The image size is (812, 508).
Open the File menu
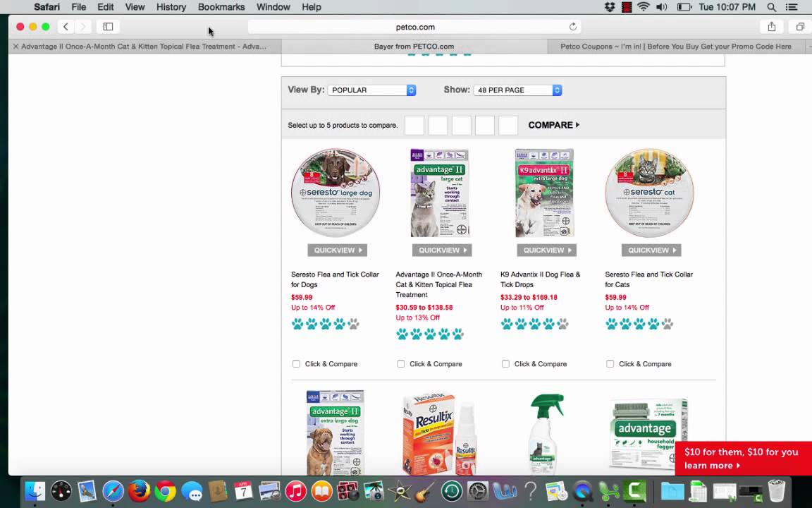(x=79, y=7)
